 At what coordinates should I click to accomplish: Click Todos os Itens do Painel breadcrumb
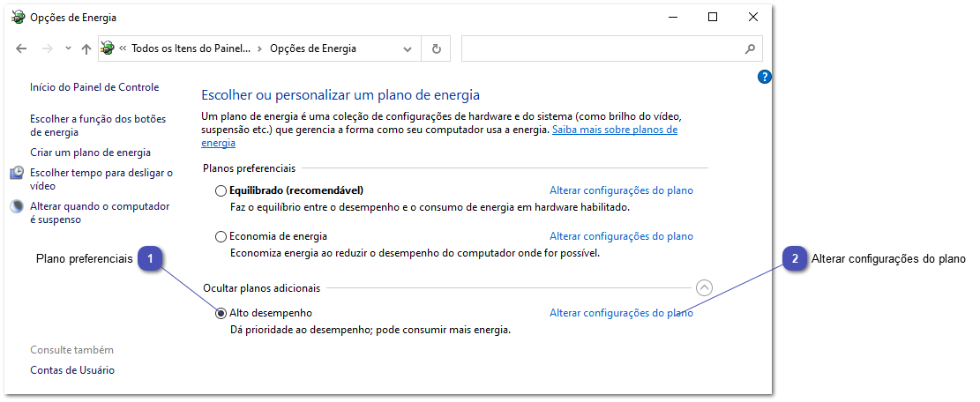pos(191,48)
